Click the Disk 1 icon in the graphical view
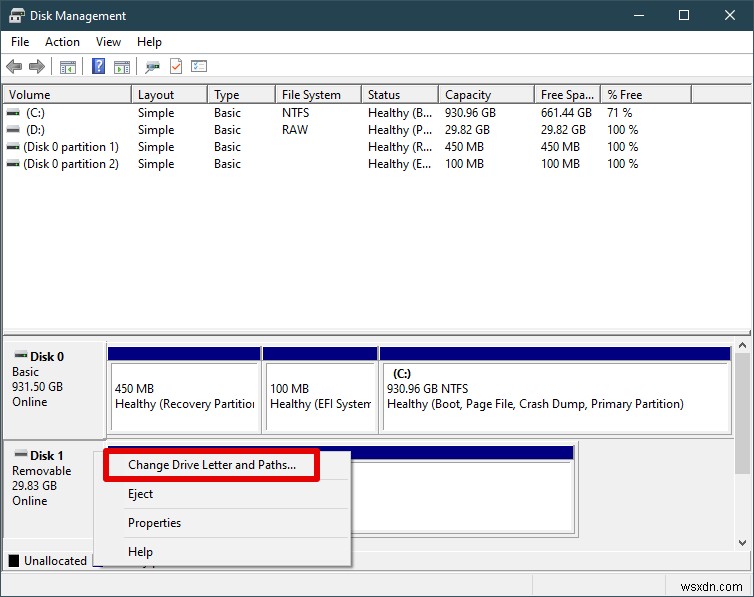Screen dimensions: 754x597 (x=21, y=454)
